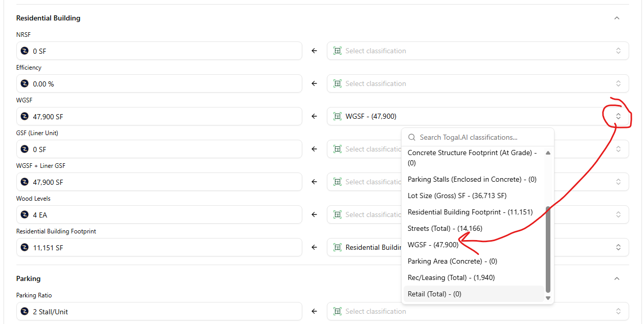Click the logo icon in Efficiency field
Screen dimensions: 644x324
tap(24, 84)
